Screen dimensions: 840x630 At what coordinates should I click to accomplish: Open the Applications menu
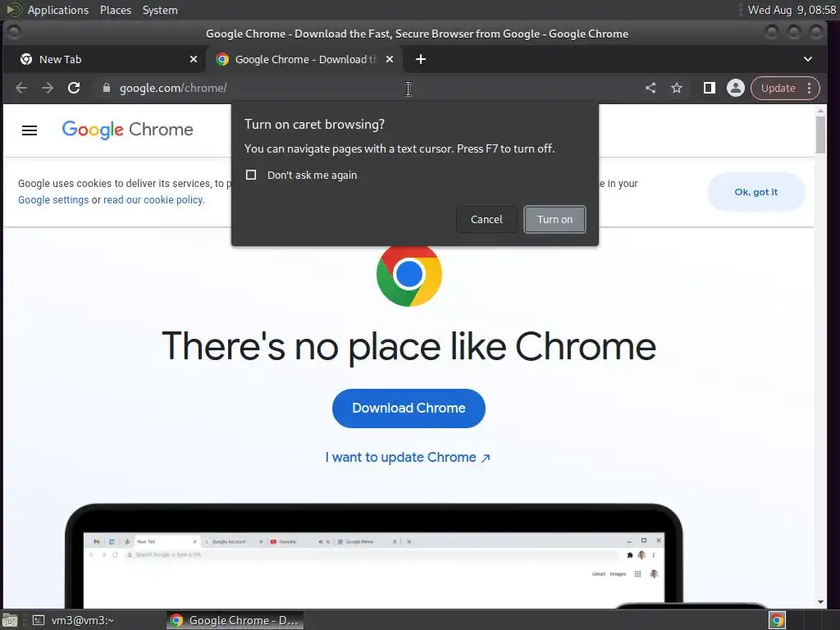point(58,10)
